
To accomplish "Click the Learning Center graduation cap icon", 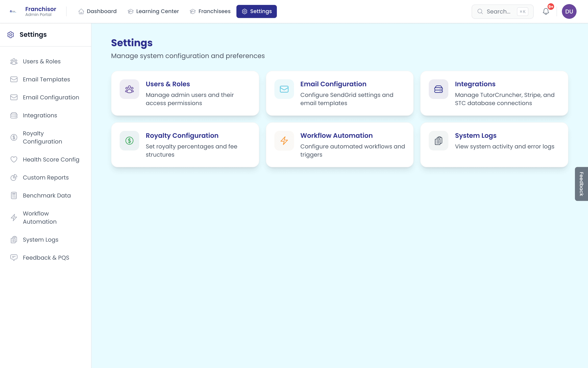I will pos(131,11).
